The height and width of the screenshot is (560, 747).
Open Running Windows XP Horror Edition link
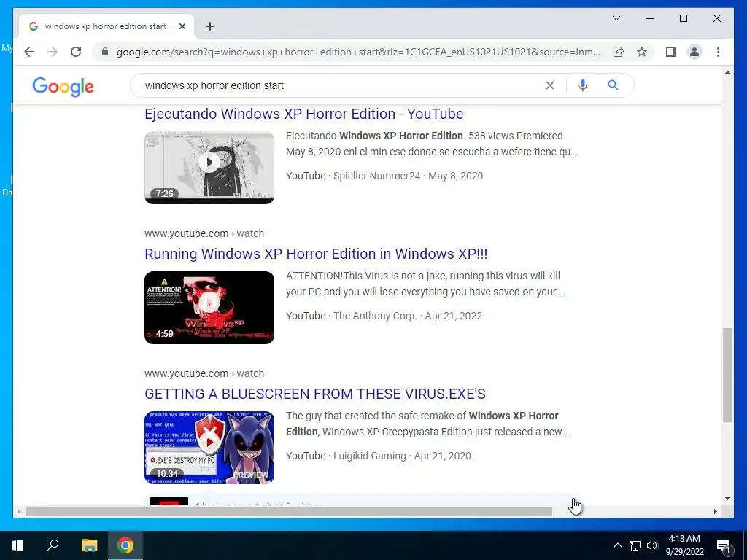tap(316, 254)
